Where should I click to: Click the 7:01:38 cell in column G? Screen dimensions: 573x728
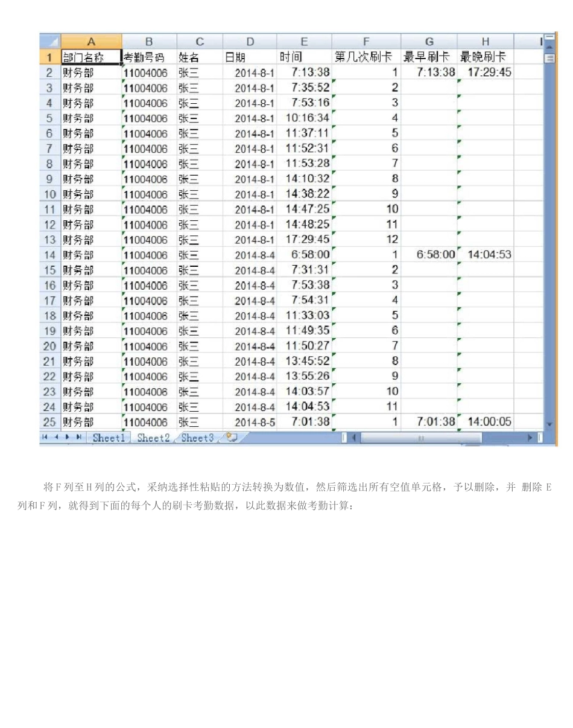click(429, 422)
